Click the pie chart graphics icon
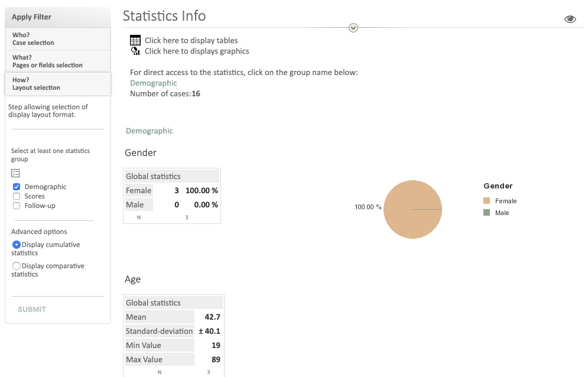 (x=135, y=51)
